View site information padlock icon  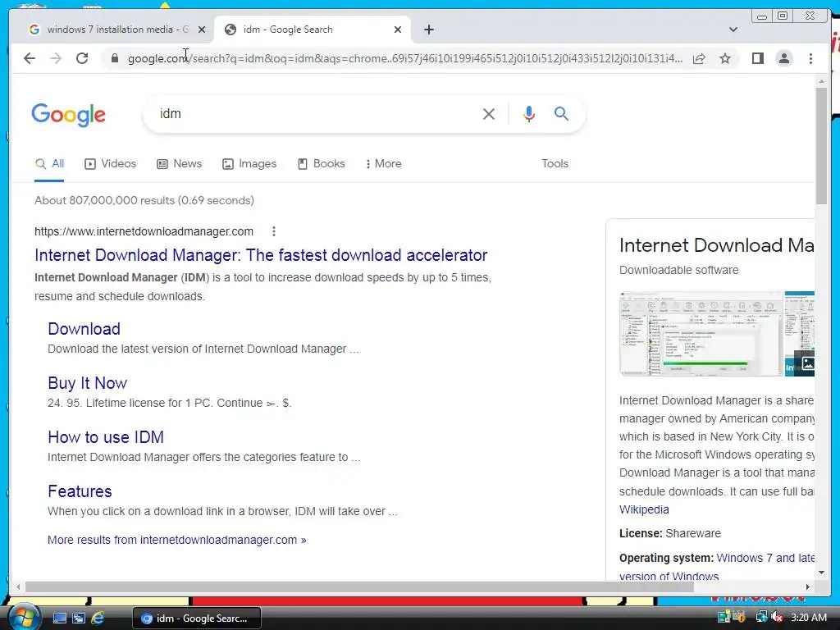point(114,58)
